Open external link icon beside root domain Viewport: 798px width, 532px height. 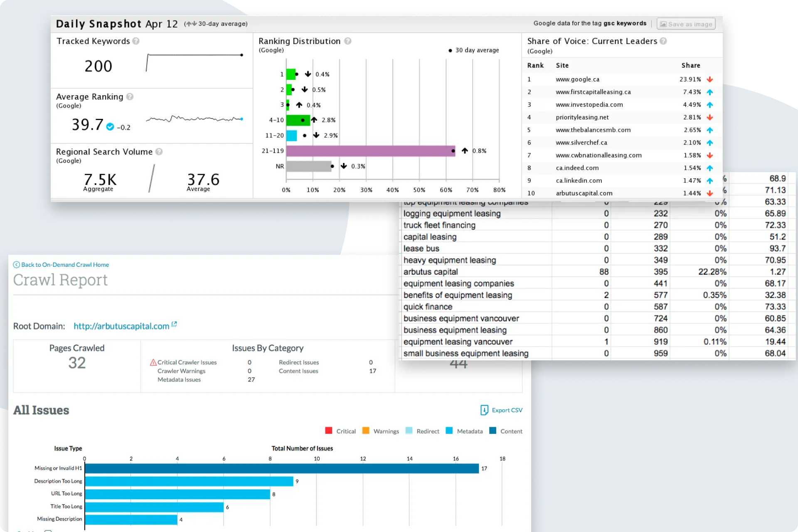174,325
